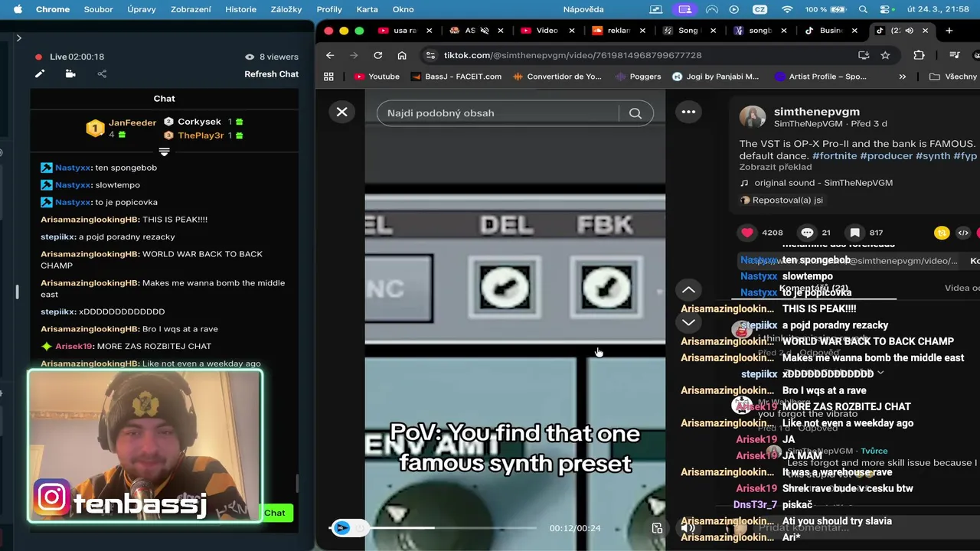
Task: Open simthenepvgm profile avatar
Action: click(752, 117)
